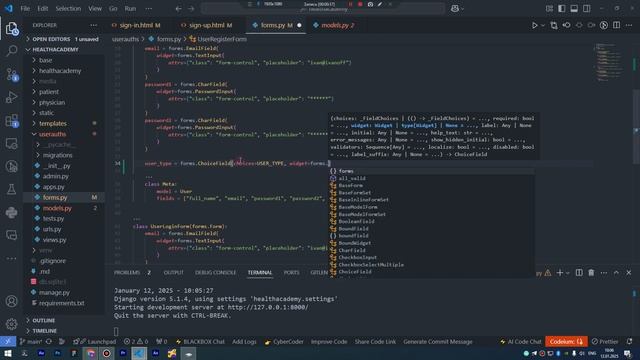Expand the patient folder
The image size is (640, 360).
(x=49, y=92)
